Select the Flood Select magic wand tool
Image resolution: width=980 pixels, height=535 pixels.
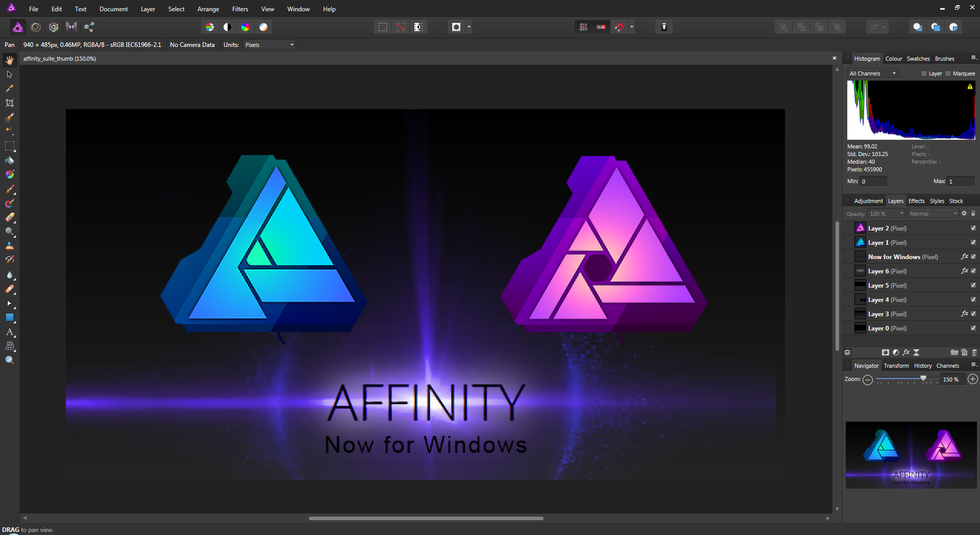[x=9, y=132]
